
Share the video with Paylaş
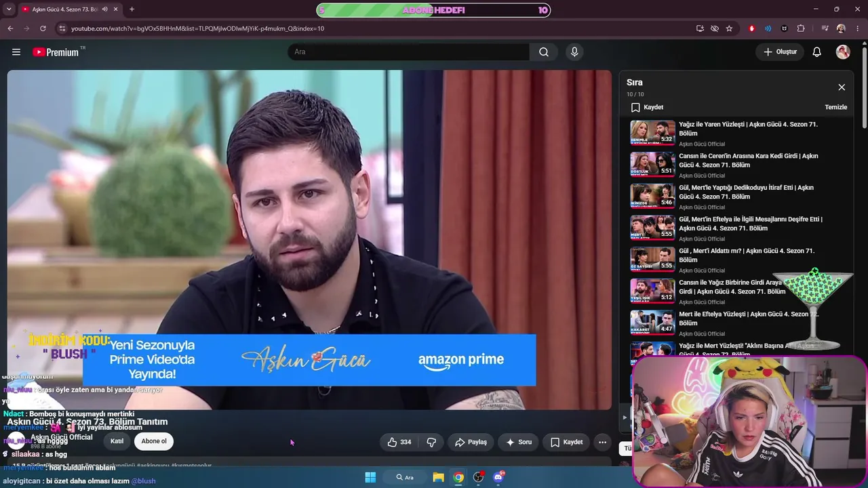(471, 442)
